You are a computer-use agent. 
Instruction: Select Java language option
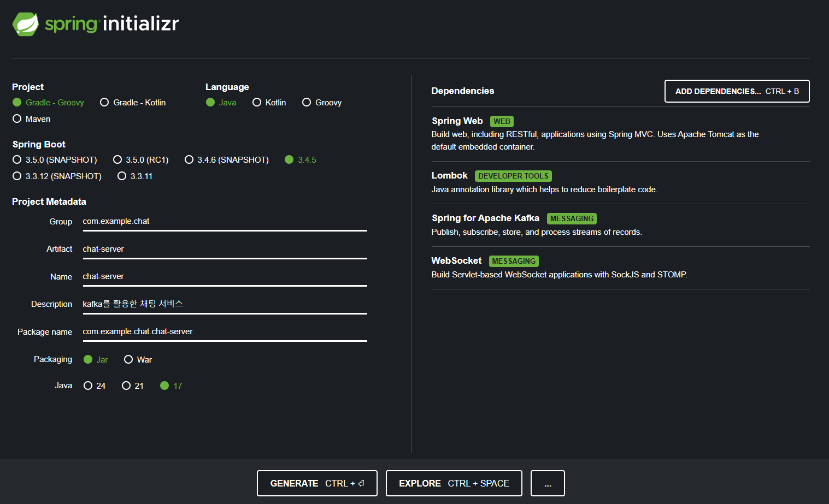pyautogui.click(x=221, y=103)
